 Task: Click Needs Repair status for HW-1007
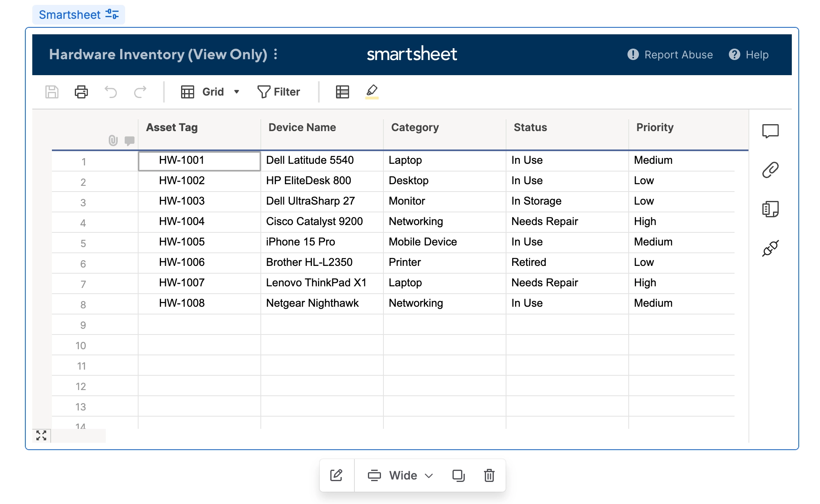567,283
